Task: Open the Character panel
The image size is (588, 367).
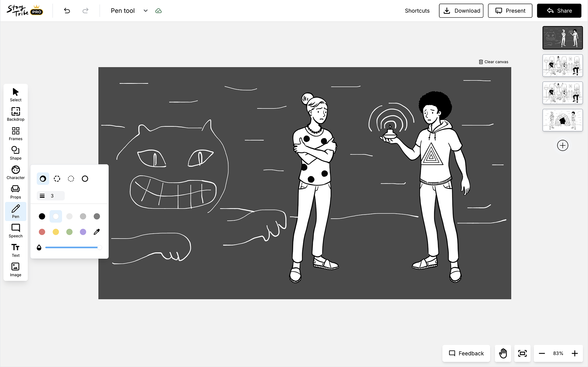Action: 16,172
